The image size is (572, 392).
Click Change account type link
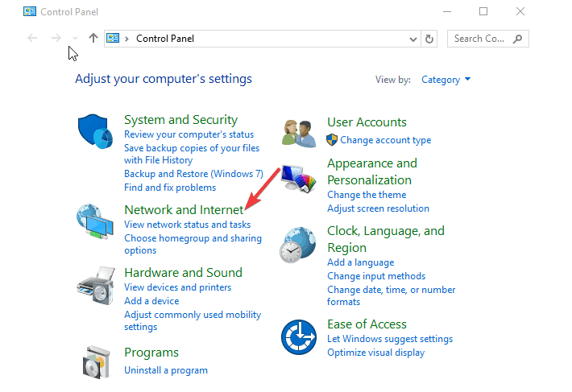pos(386,140)
